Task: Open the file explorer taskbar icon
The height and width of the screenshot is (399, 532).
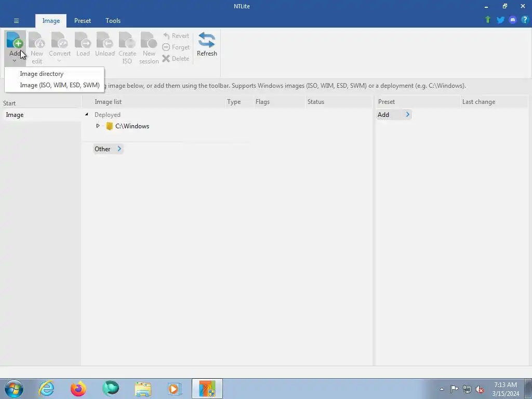Action: coord(143,389)
